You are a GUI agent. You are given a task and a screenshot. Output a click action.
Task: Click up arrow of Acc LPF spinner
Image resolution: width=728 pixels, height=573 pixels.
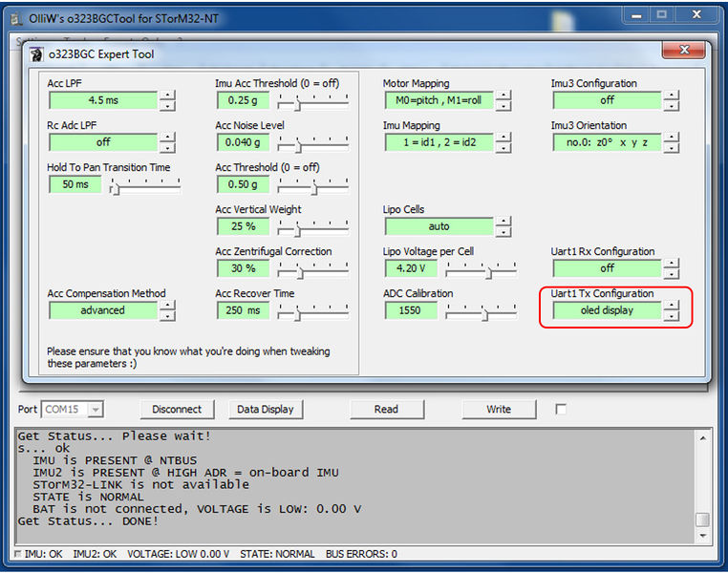click(167, 95)
